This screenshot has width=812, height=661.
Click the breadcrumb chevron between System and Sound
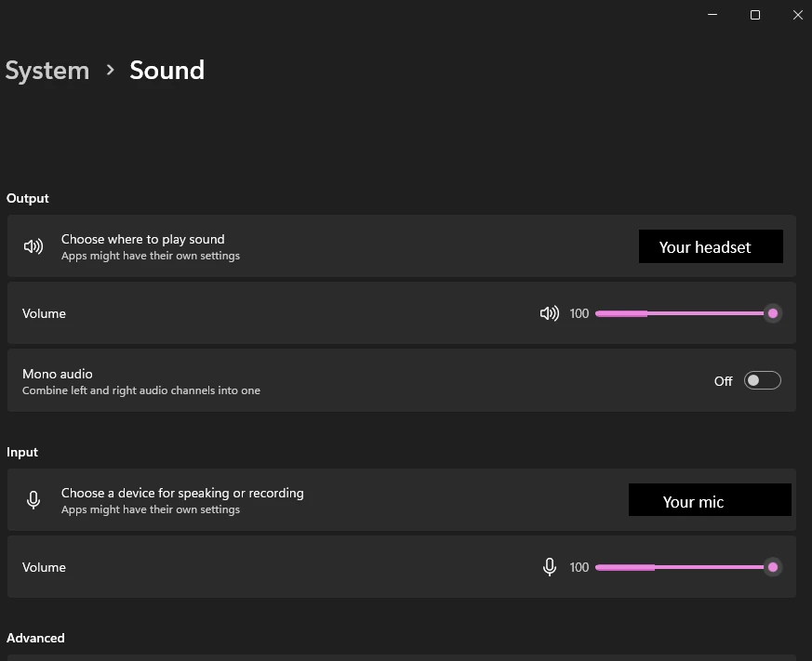(x=110, y=70)
